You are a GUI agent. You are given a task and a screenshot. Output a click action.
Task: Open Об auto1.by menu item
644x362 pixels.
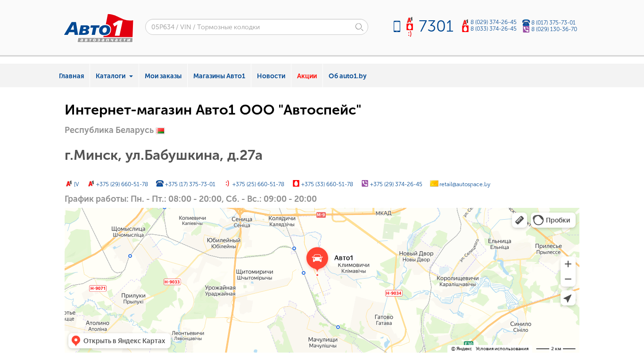point(347,76)
